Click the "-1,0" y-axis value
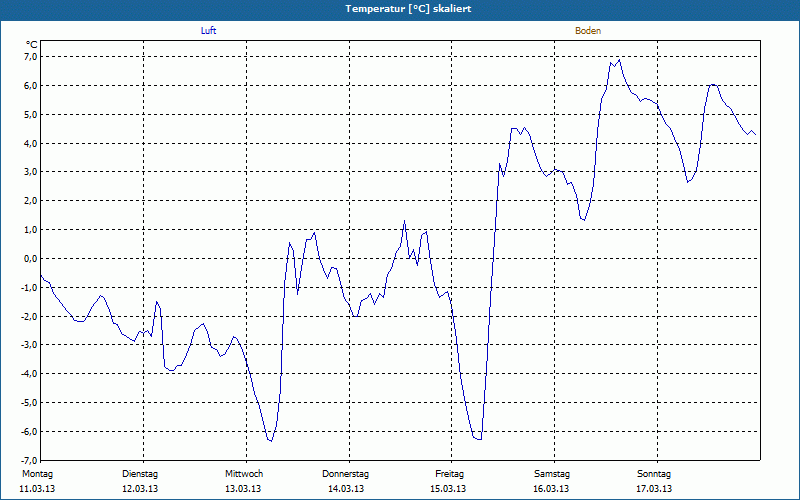 click(x=30, y=287)
